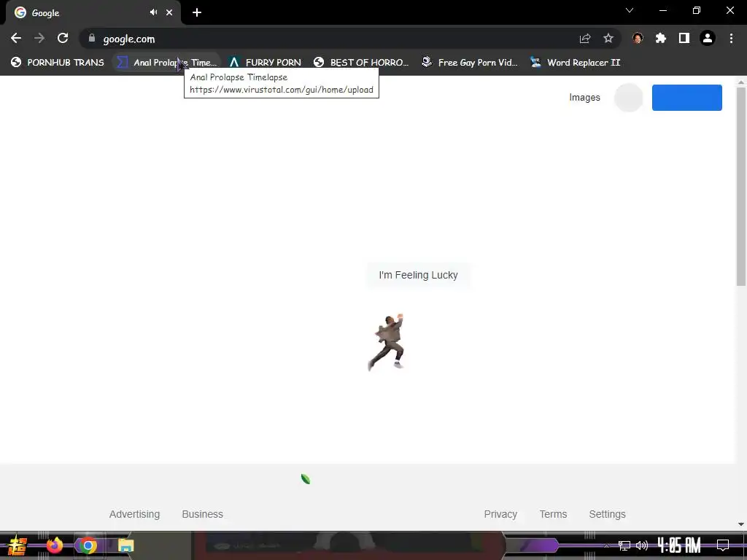Share this page using the share icon
Screen dimensions: 747x560
[585, 38]
